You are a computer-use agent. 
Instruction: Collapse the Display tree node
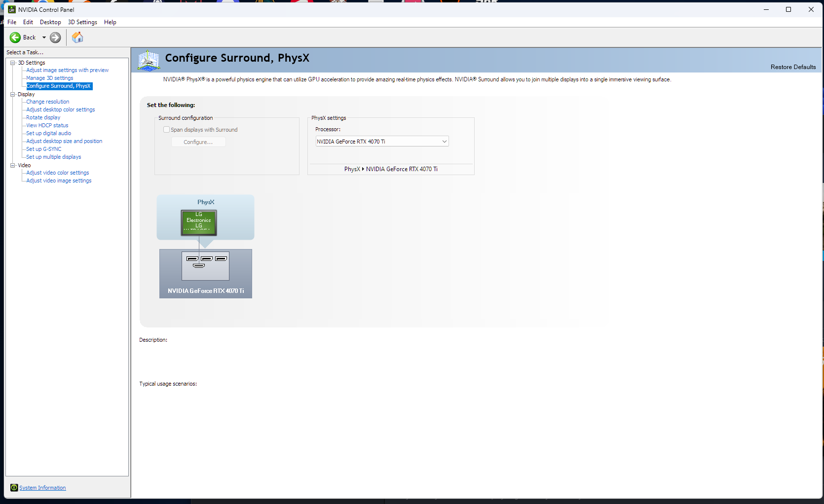click(x=13, y=94)
